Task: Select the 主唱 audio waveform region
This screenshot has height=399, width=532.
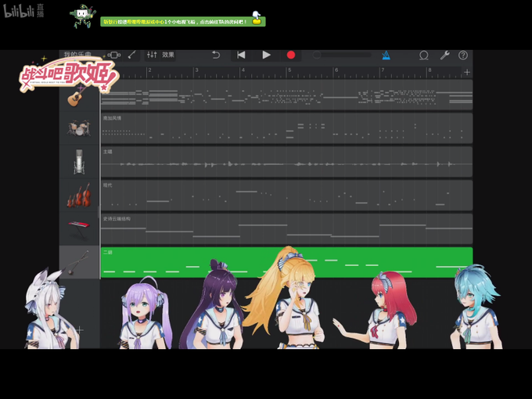Action: tap(286, 162)
